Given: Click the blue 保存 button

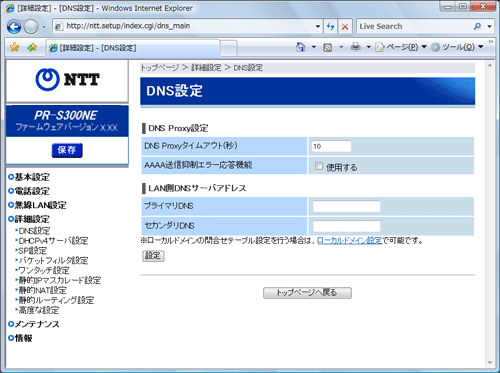Looking at the screenshot, I should click(x=67, y=150).
